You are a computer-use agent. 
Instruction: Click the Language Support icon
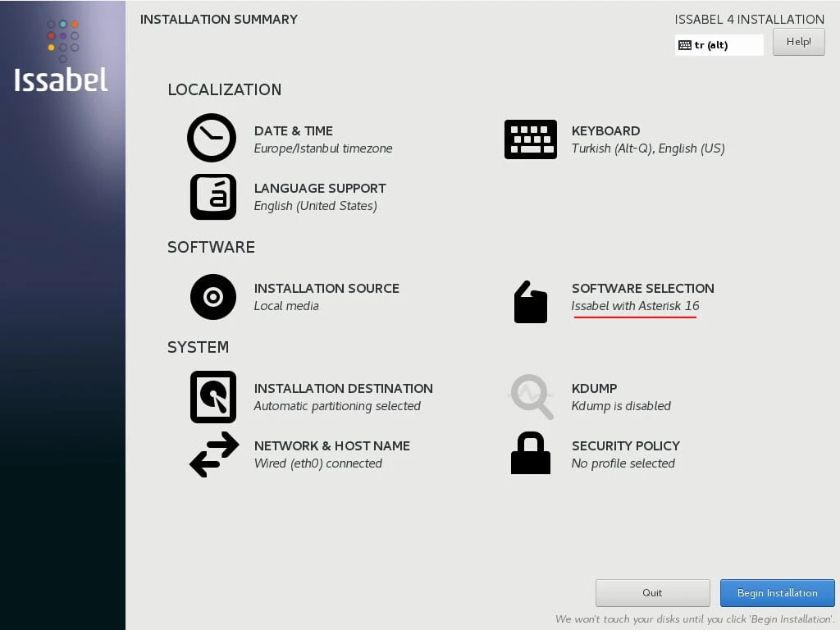[213, 197]
